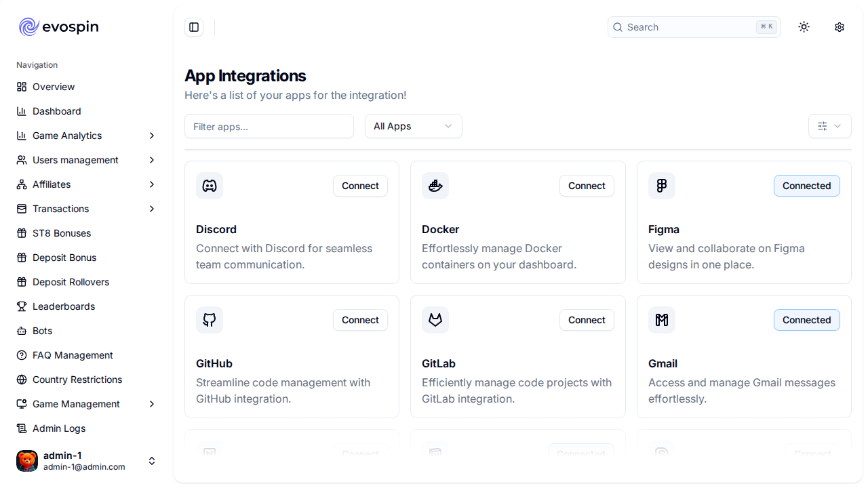Click the Admin Logs scroll icon

tap(22, 428)
